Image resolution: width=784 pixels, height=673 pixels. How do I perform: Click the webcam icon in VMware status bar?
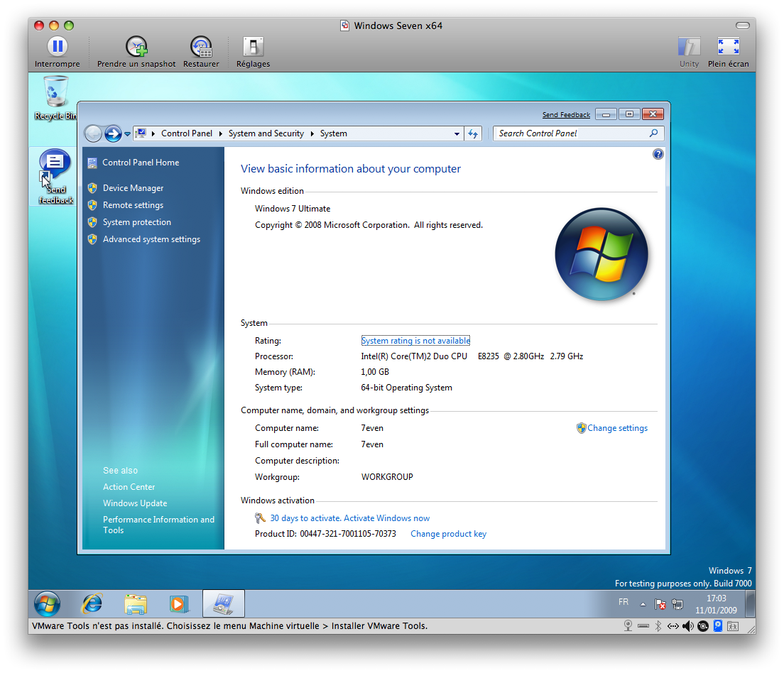tap(628, 625)
